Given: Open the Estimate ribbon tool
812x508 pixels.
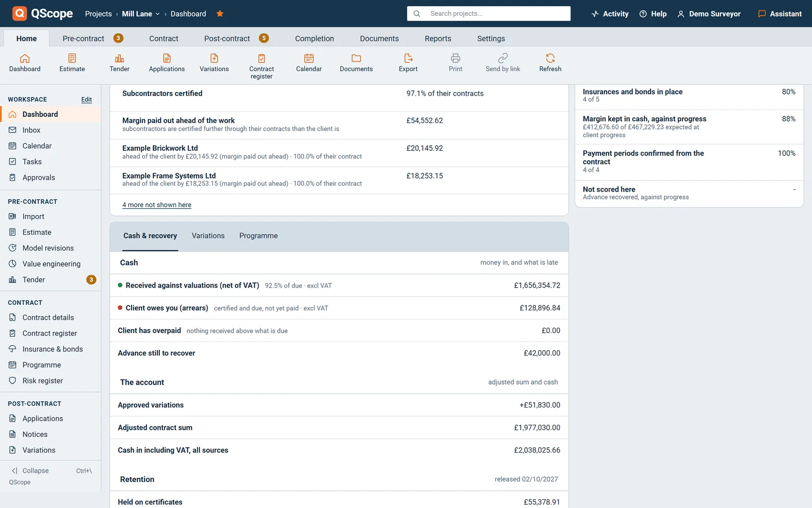Looking at the screenshot, I should click(x=72, y=63).
